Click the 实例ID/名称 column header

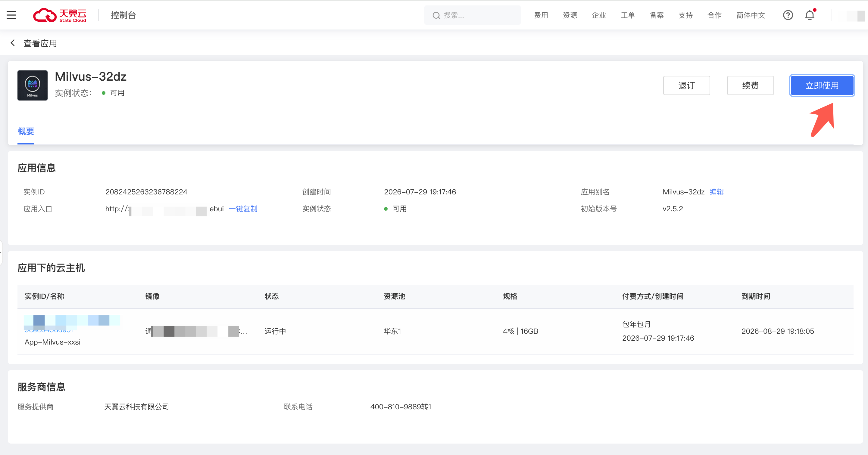(45, 296)
